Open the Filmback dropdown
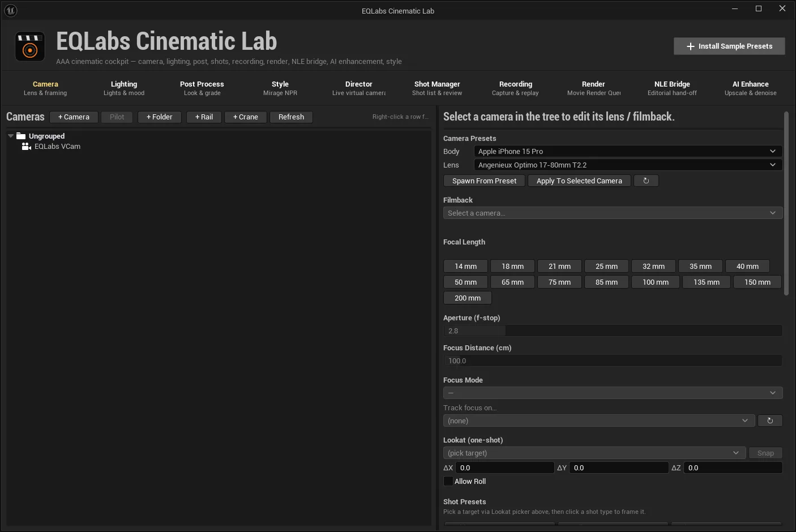The image size is (796, 532). pos(613,213)
